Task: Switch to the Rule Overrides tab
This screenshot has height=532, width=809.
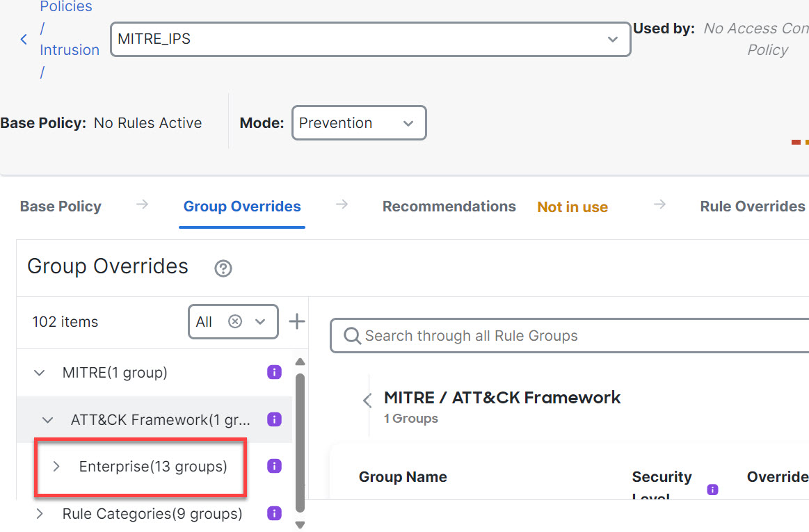Action: [x=752, y=207]
